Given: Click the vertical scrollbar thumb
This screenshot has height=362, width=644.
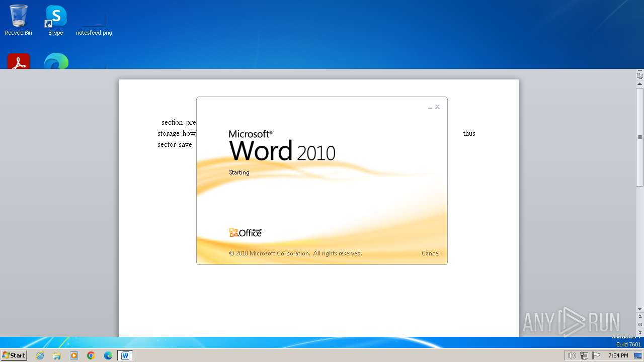Looking at the screenshot, I should 640,137.
